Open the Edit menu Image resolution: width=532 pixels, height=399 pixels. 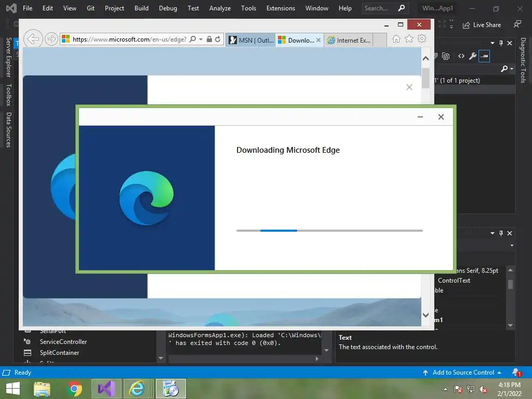(47, 8)
